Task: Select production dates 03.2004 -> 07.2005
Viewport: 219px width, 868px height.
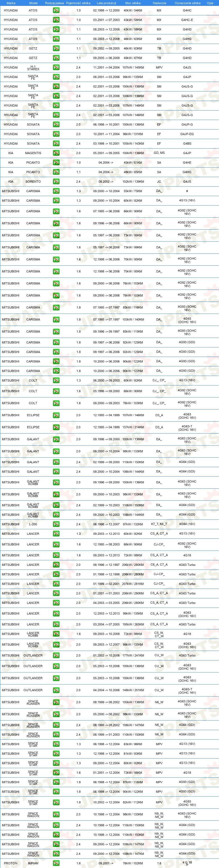Action: pyautogui.click(x=106, y=624)
